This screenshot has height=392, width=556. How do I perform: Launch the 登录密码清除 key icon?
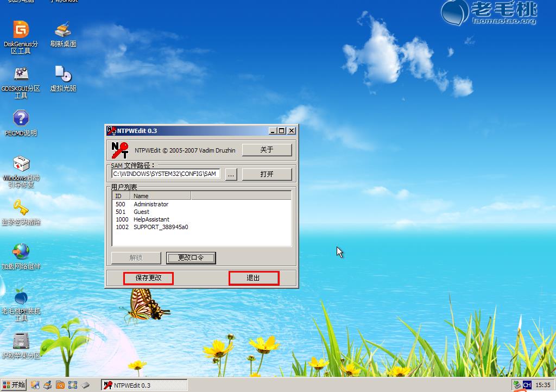tap(21, 208)
